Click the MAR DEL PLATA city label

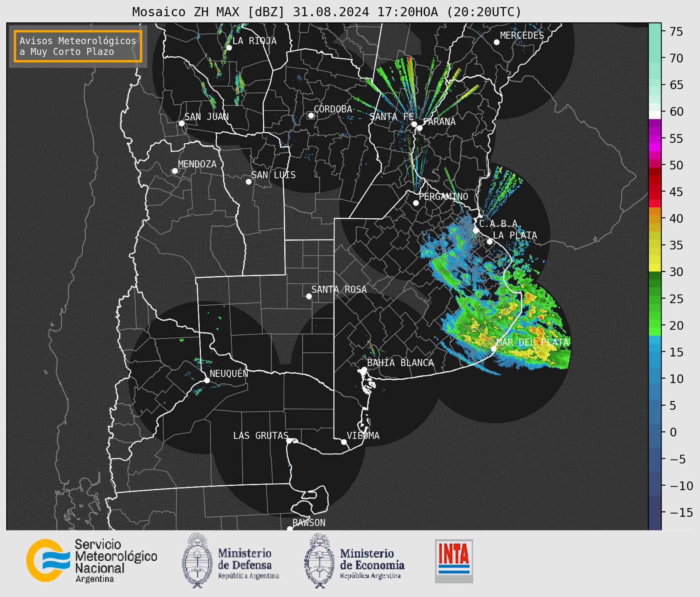click(532, 342)
